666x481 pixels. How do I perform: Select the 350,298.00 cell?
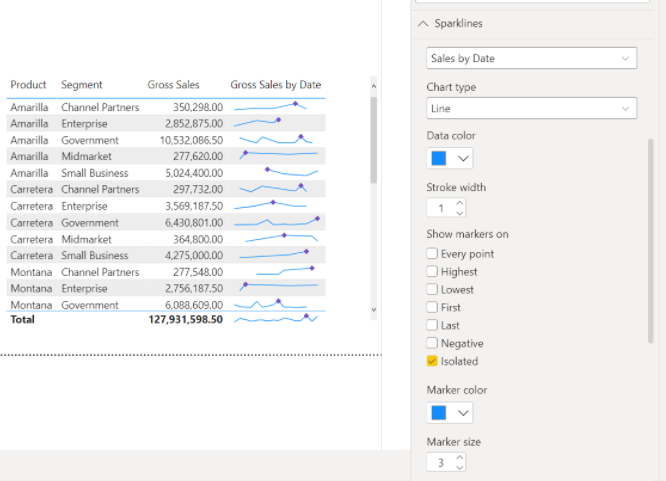198,107
